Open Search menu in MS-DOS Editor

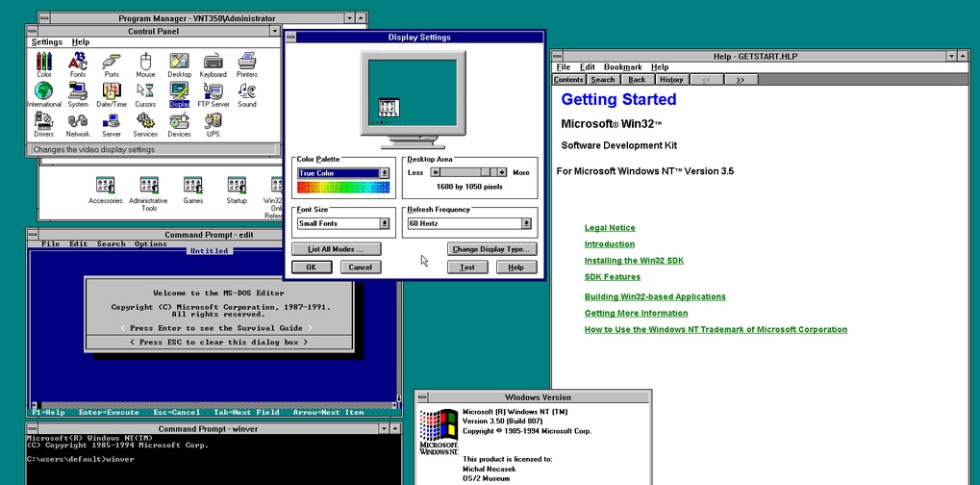[x=112, y=243]
